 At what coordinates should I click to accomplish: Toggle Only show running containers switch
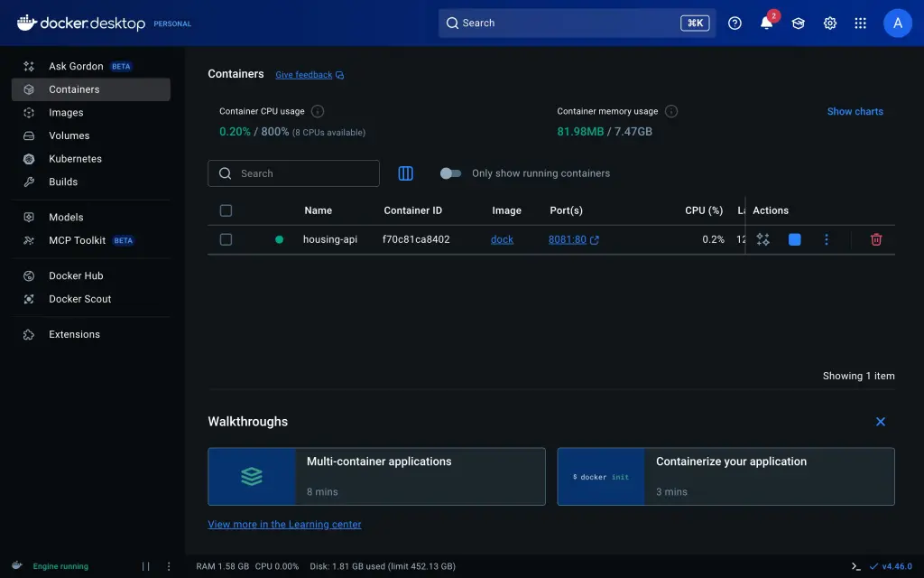pyautogui.click(x=450, y=173)
